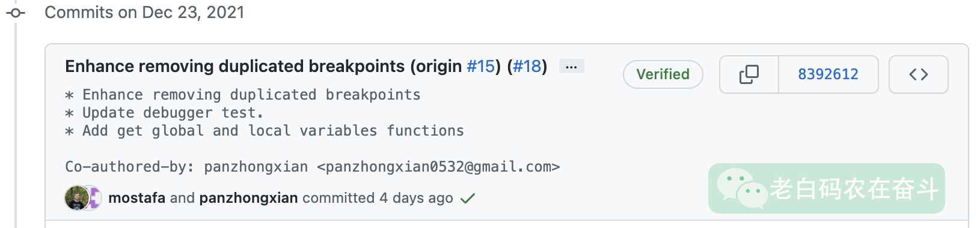Click the WeChat logo in watermark
This screenshot has height=228, width=980.
point(743,188)
